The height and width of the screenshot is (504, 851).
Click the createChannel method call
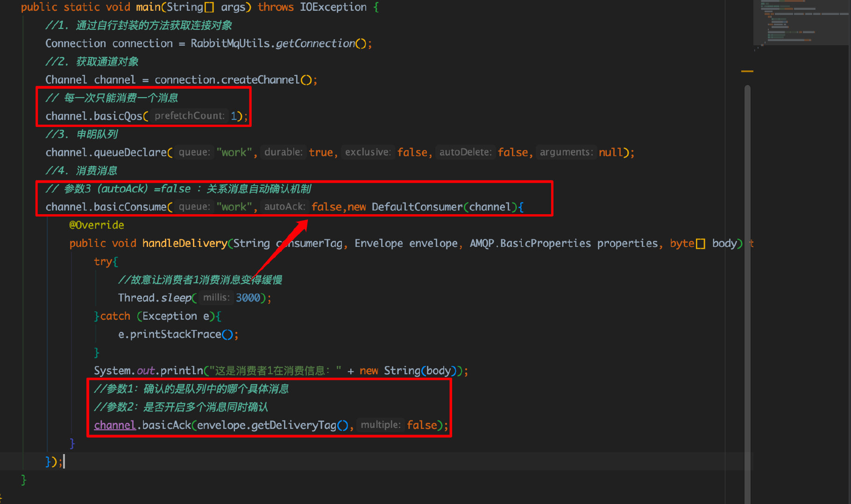click(x=260, y=80)
